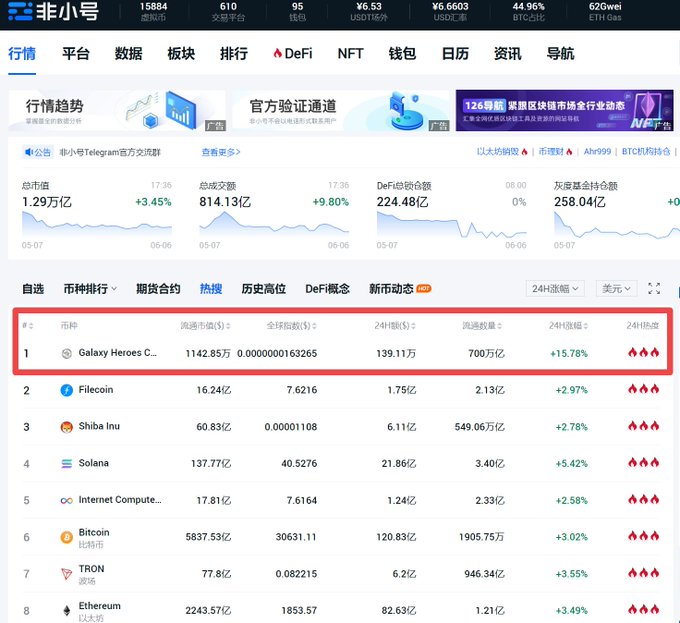Click the 灰度基金持仓额 trend chart

point(617,224)
